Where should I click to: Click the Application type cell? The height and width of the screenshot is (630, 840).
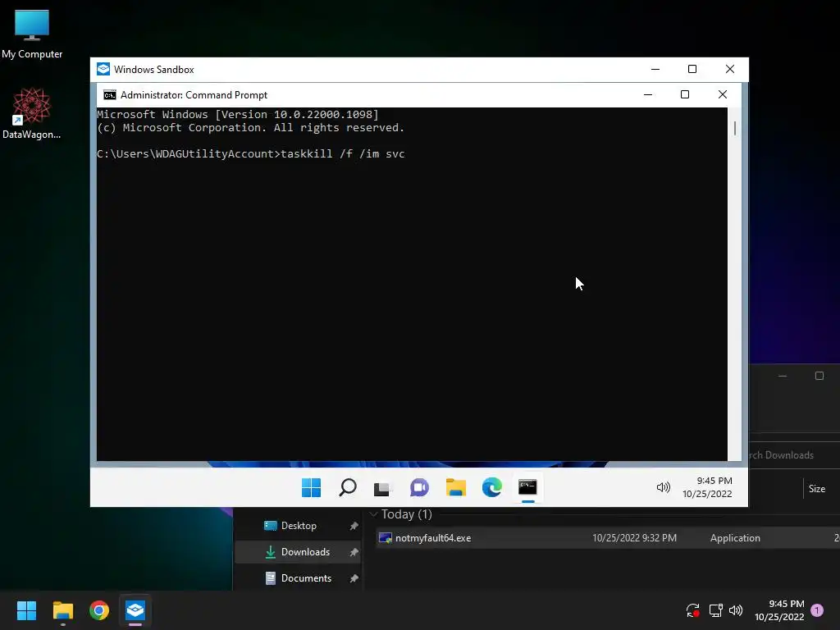[x=735, y=538]
